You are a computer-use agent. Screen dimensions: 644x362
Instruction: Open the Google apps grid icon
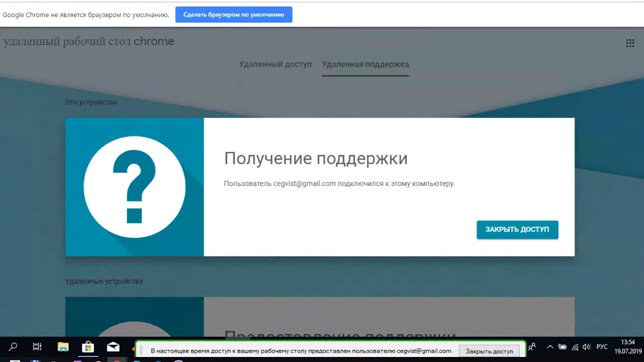(629, 43)
